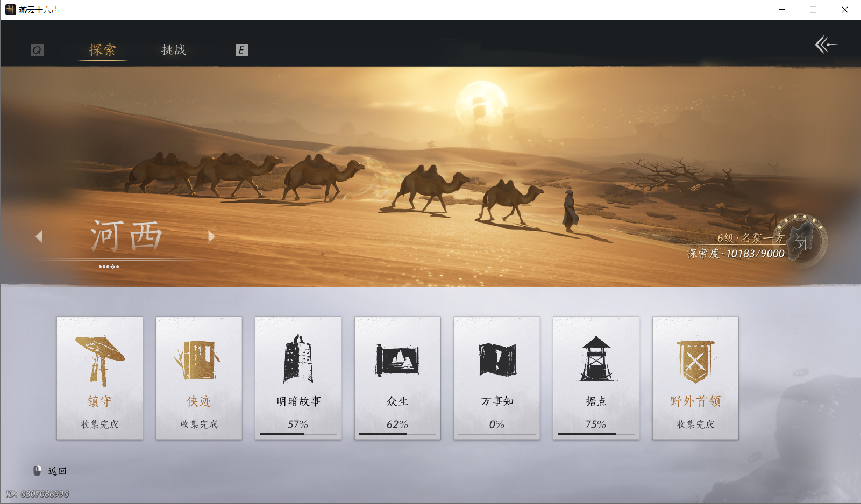Open the 侠迹 card label
This screenshot has width=861, height=504.
tap(199, 401)
